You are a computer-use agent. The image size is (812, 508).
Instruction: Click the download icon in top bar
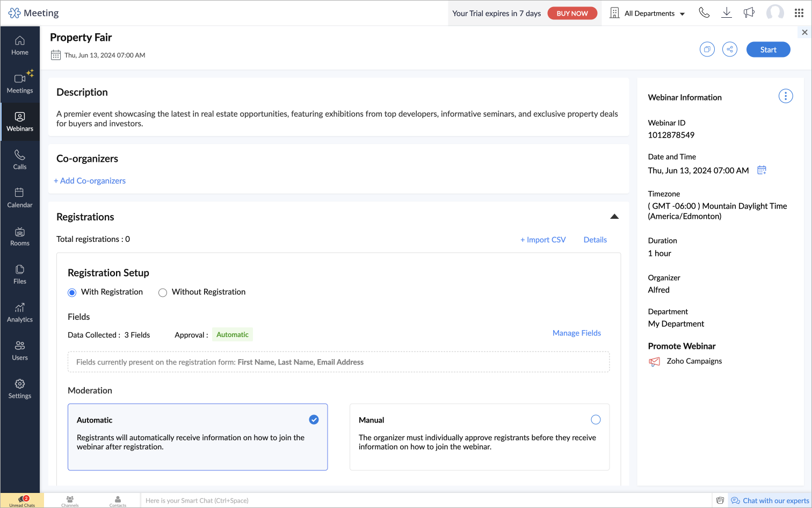726,13
